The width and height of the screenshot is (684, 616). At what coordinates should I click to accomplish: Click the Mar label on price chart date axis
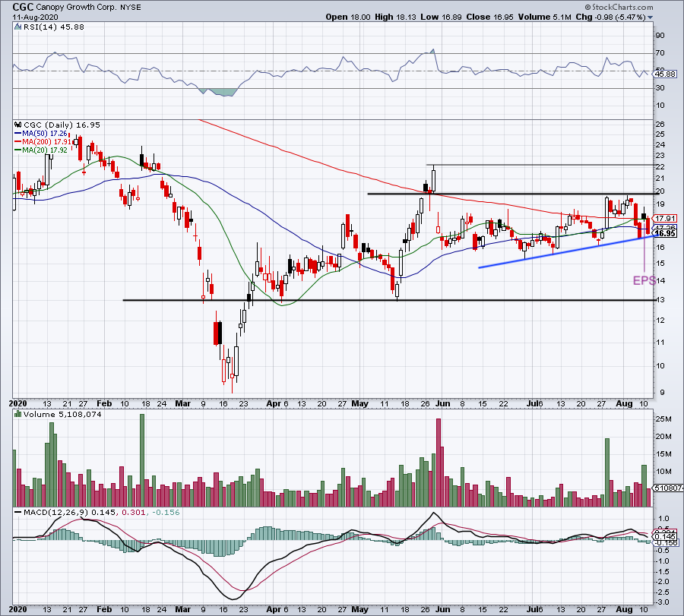pyautogui.click(x=182, y=403)
